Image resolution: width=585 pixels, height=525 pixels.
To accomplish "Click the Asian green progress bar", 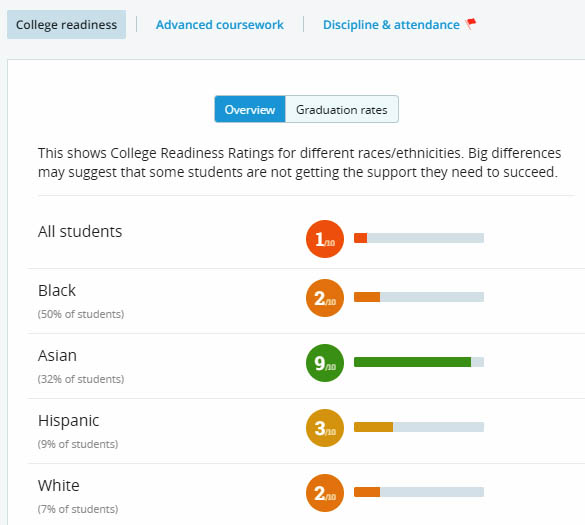I will click(x=419, y=362).
